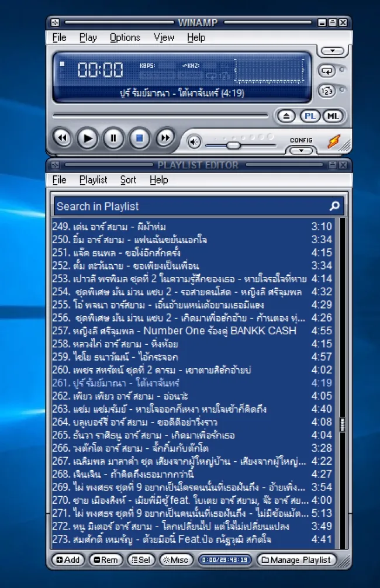
Task: Click the playlist search magnifier icon
Action: pos(334,206)
